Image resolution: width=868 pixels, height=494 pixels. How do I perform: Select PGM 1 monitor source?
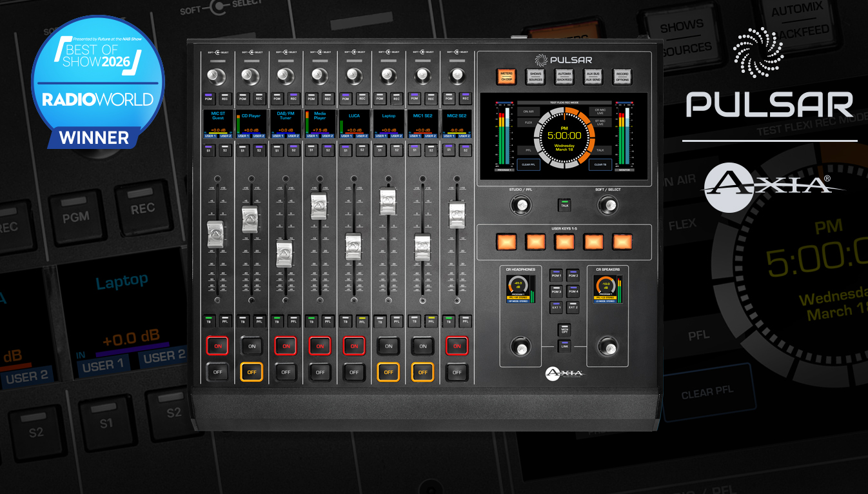click(556, 275)
